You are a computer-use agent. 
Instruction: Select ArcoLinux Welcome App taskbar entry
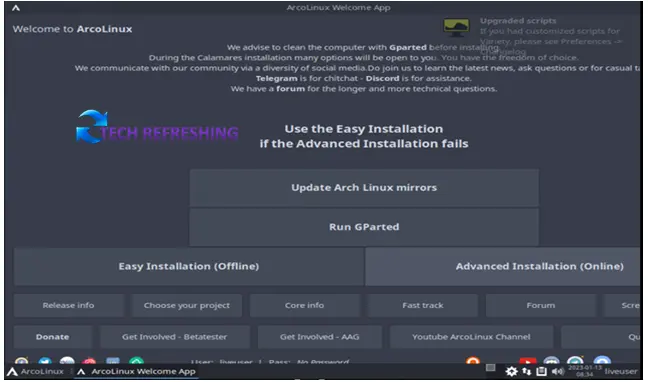(137, 372)
